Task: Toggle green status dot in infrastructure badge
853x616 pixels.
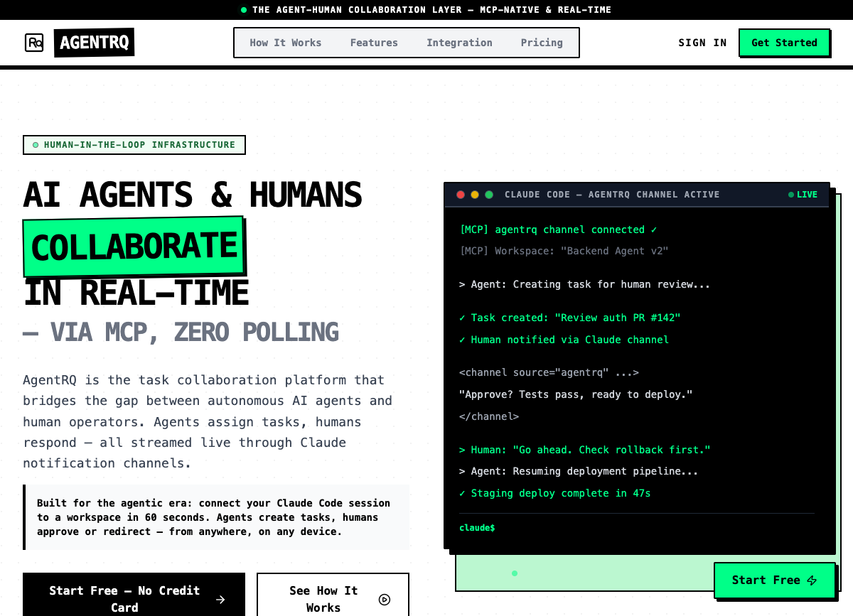Action: click(36, 145)
